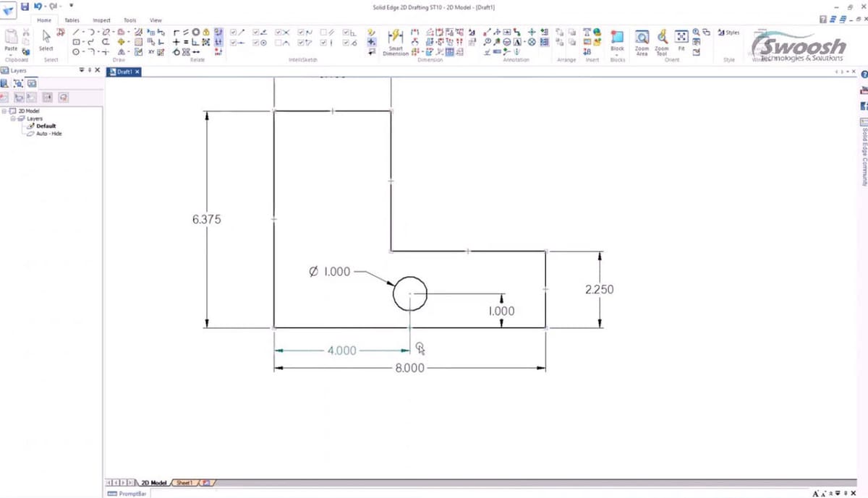Click the Horizontal/Vertical plus relate icon

click(176, 43)
